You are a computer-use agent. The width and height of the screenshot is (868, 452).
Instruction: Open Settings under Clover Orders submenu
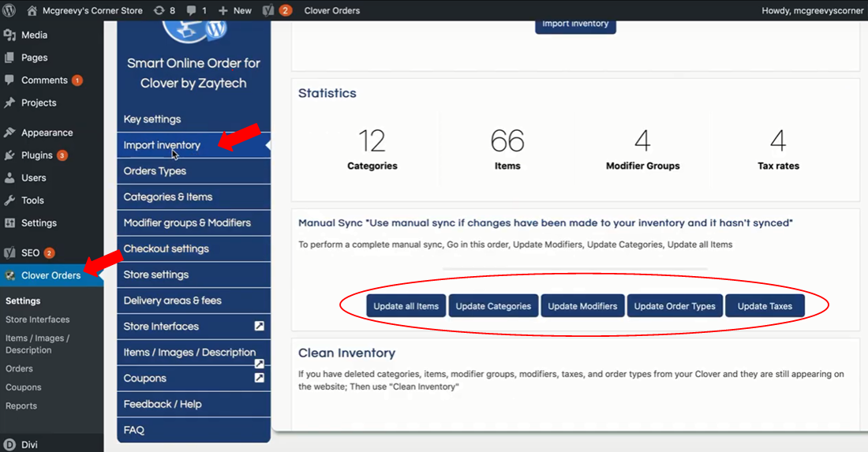[x=23, y=301]
